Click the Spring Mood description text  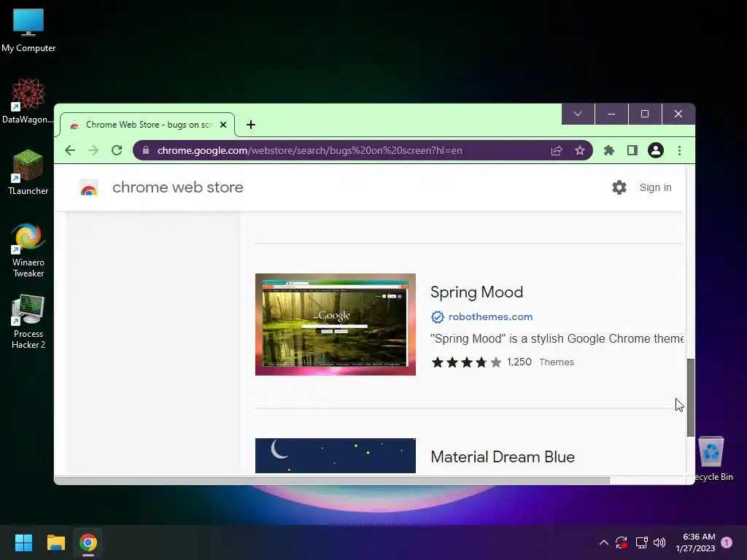click(557, 338)
